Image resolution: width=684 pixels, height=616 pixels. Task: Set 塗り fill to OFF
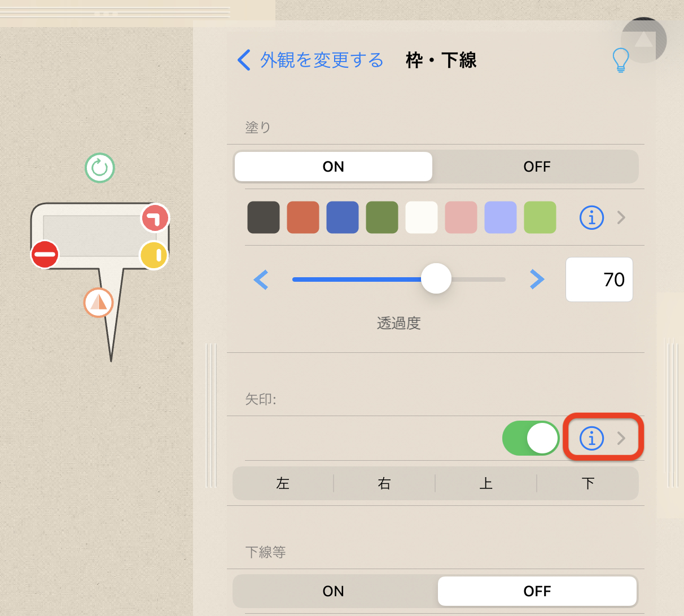[x=537, y=167]
